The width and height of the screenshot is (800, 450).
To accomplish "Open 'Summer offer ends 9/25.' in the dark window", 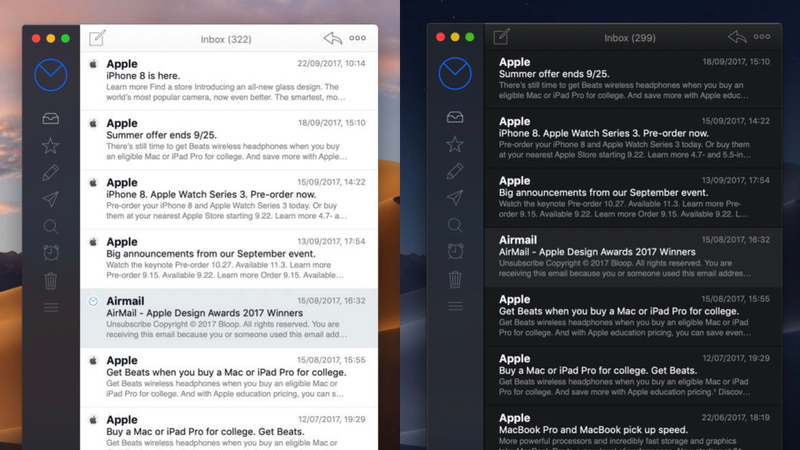I will point(633,79).
